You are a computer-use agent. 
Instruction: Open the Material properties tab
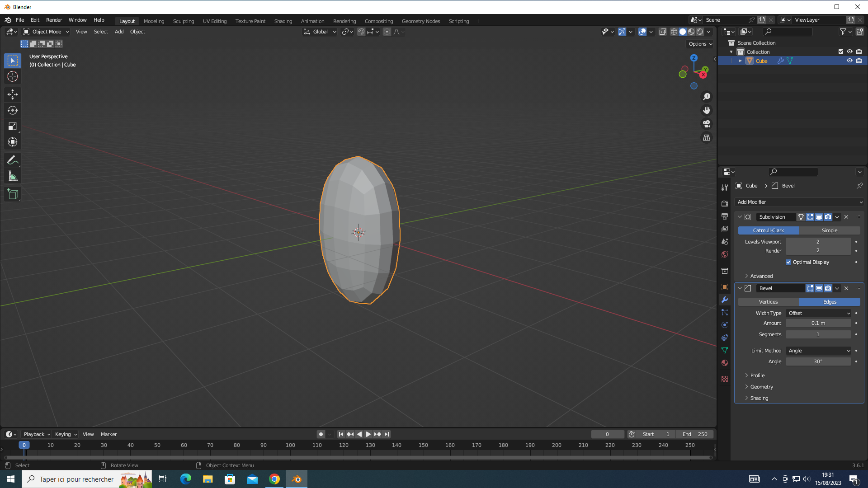click(725, 363)
